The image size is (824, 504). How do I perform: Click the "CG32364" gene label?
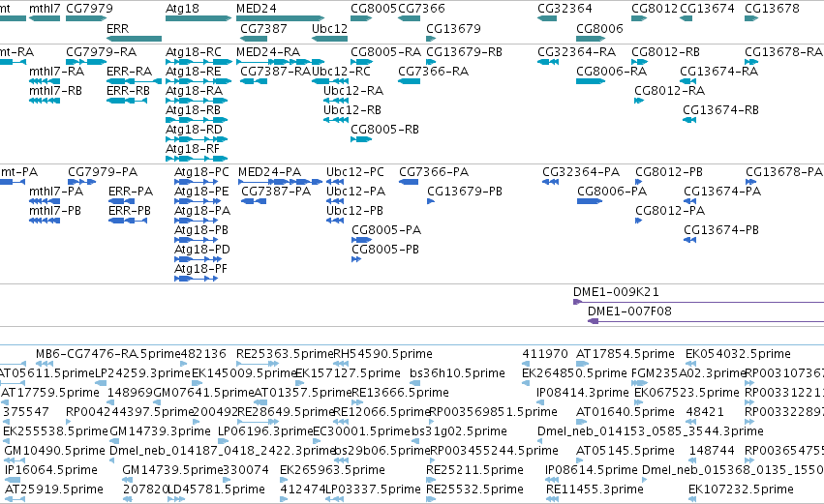565,9
